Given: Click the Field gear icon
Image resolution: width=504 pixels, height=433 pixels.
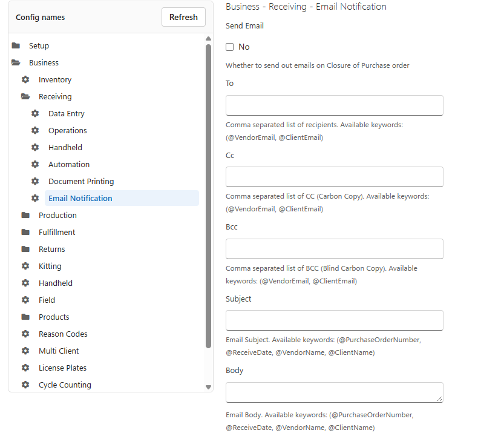Looking at the screenshot, I should (25, 300).
